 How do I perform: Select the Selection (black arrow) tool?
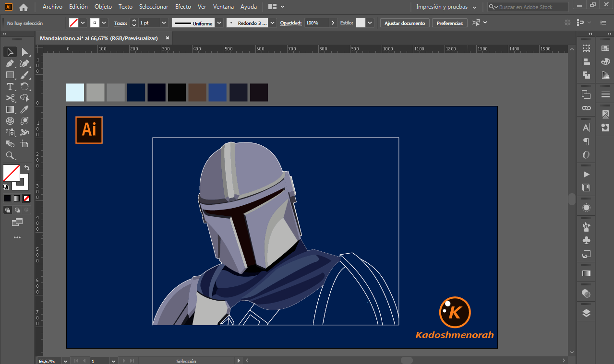click(10, 52)
